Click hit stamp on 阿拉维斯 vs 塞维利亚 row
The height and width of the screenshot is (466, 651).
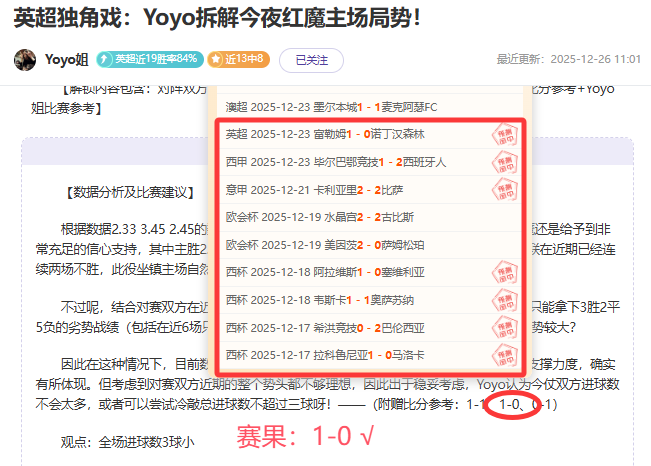point(506,272)
